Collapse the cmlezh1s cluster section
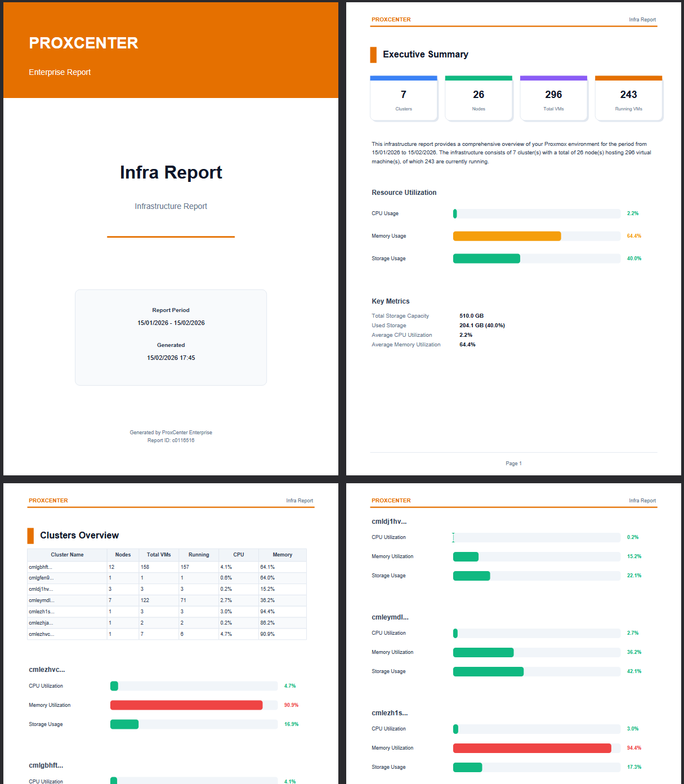This screenshot has height=784, width=684. click(390, 712)
